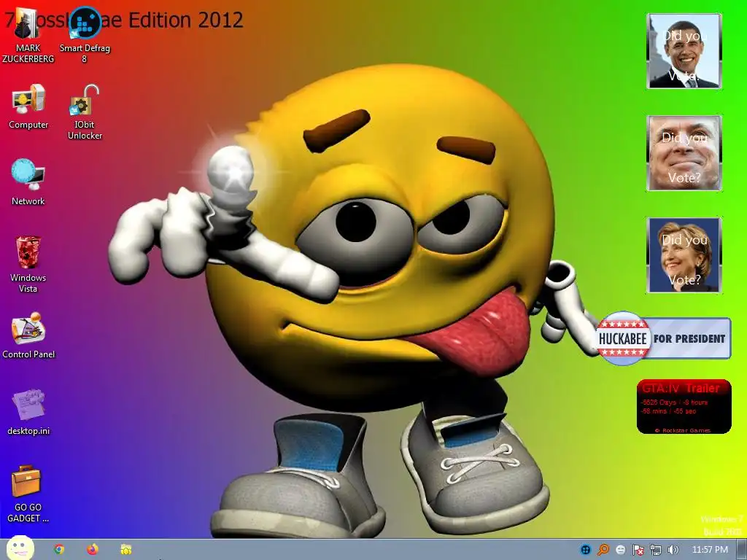Launch Firefox from the taskbar
The width and height of the screenshot is (747, 560).
(93, 550)
